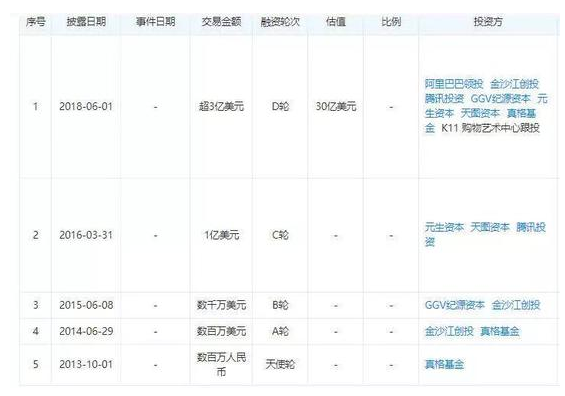Open 元生资本 link in the C轮 row

tap(444, 227)
